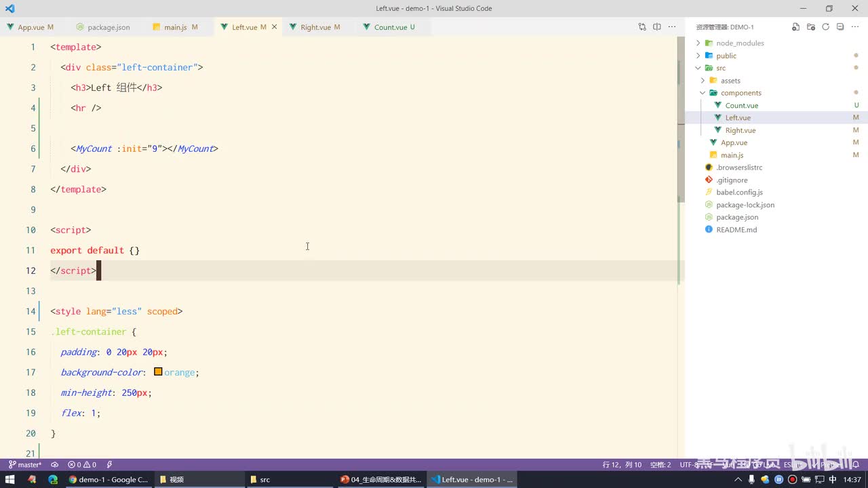Switch to demo-1 Google Chrome taskbar window
The image size is (868, 488).
[108, 479]
